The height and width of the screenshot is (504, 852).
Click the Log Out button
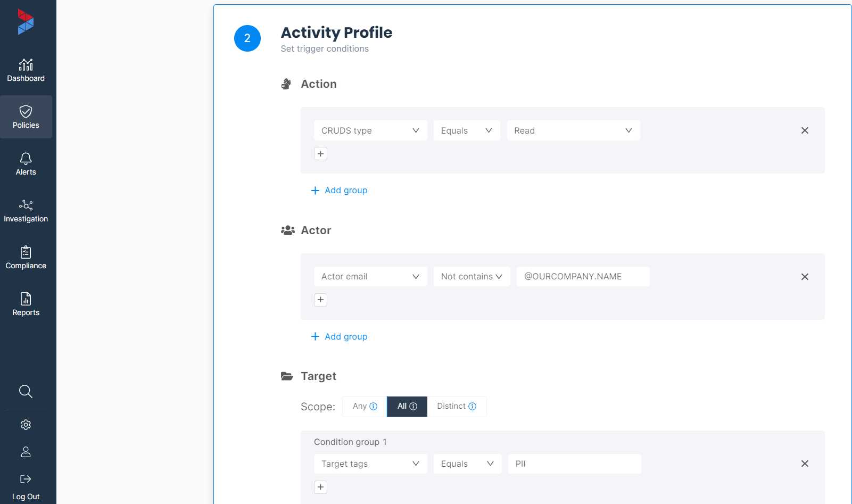click(26, 487)
